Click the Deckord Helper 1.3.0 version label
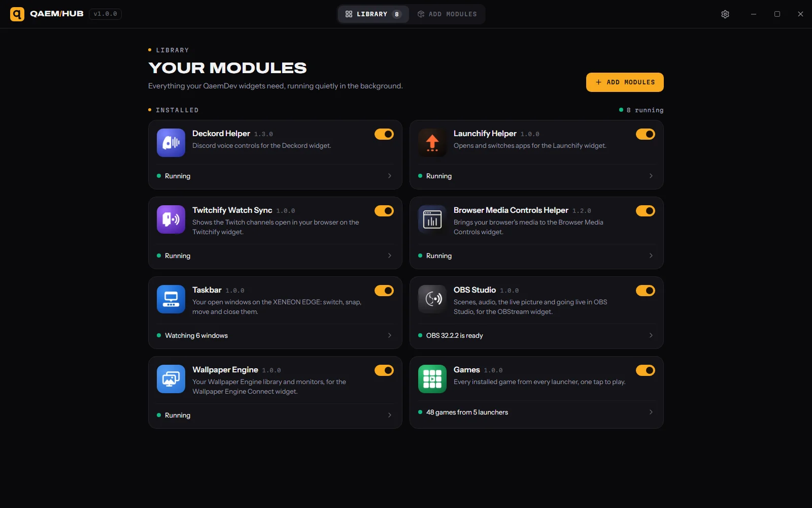 coord(264,134)
